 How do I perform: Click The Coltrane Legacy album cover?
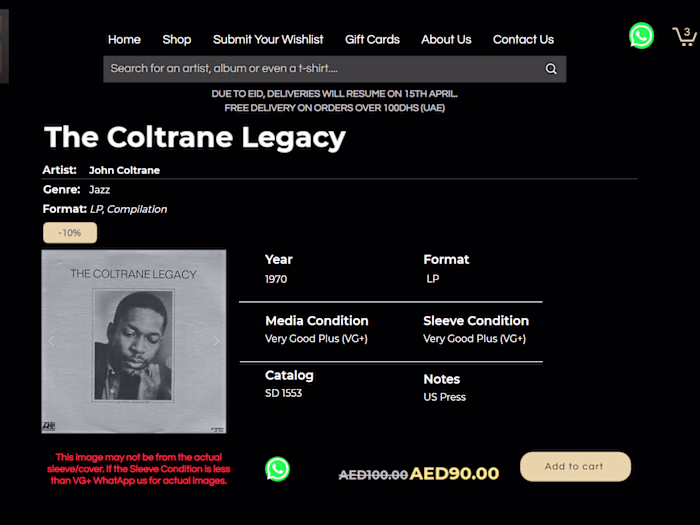(134, 341)
